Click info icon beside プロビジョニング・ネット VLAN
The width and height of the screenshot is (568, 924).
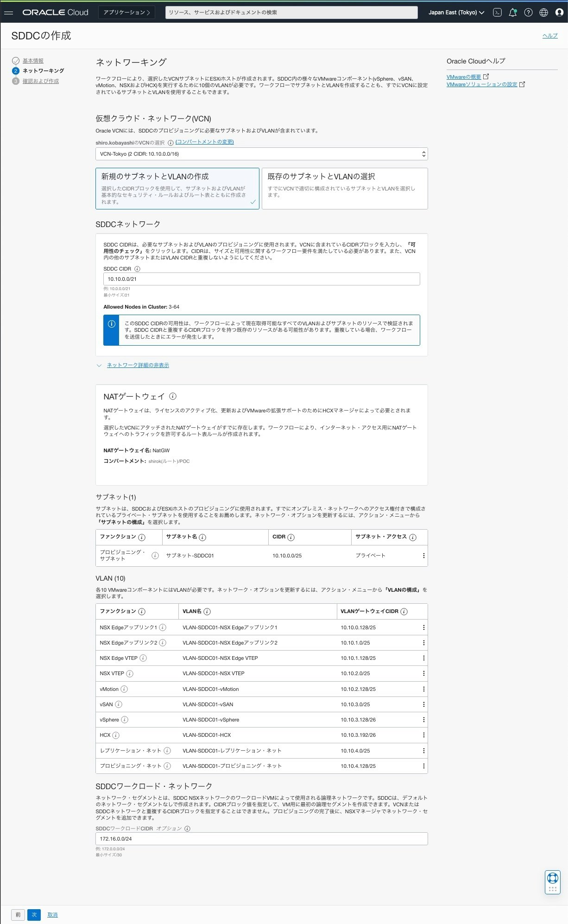click(167, 766)
